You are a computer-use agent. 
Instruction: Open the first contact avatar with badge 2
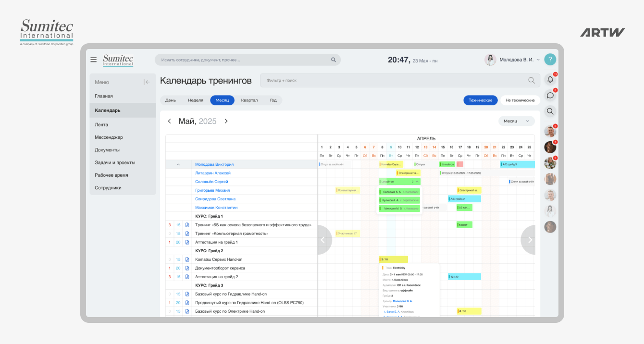pyautogui.click(x=550, y=131)
